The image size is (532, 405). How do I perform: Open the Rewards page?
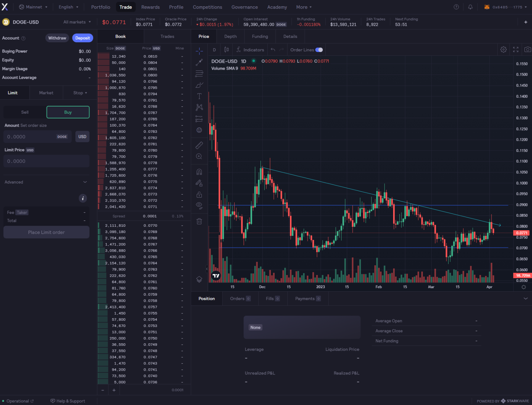150,7
